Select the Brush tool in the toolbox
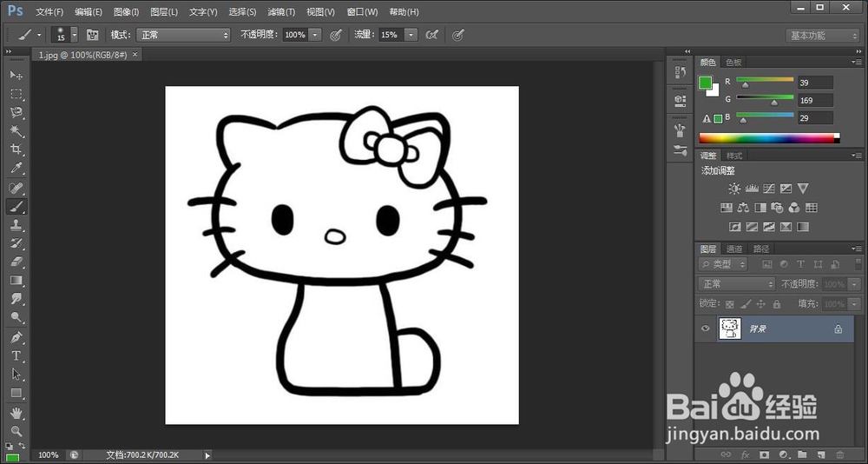The height and width of the screenshot is (464, 868). tap(16, 207)
